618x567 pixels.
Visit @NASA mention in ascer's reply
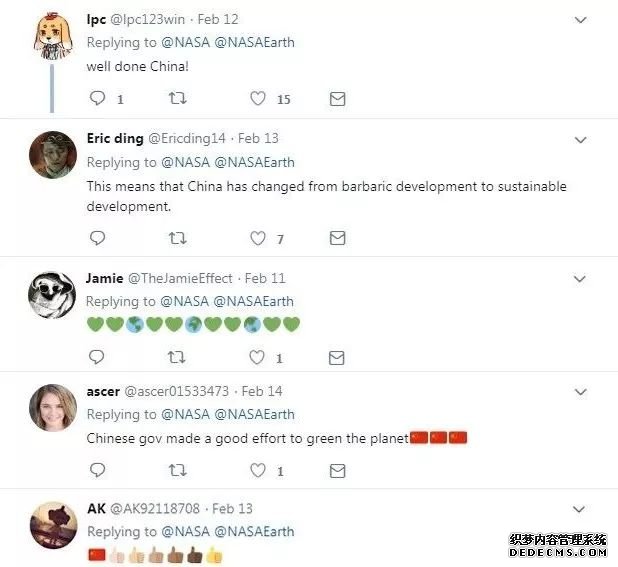(x=186, y=415)
